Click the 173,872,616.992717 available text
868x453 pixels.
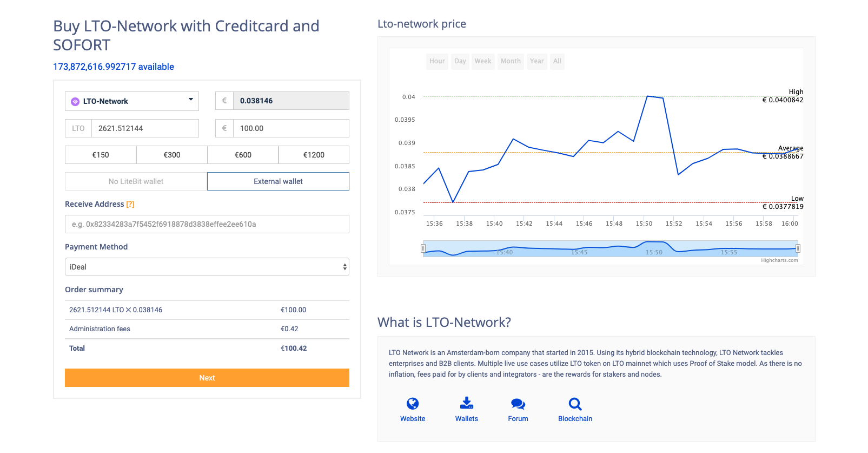pyautogui.click(x=114, y=67)
